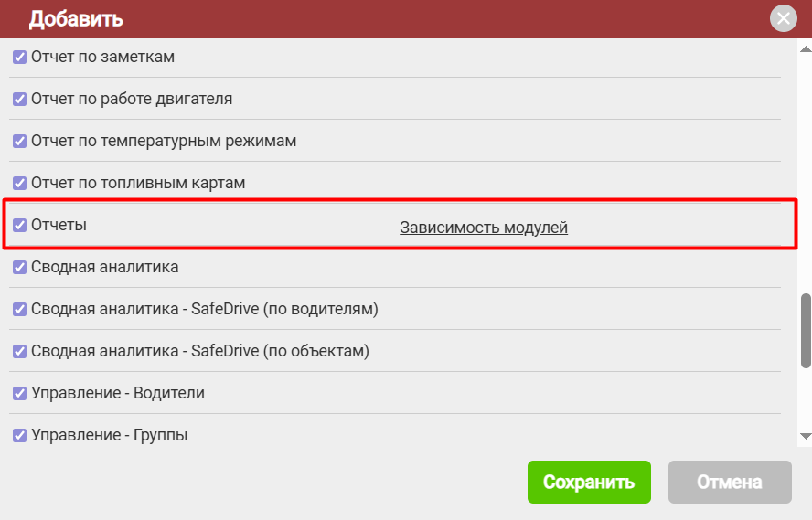
Task: Uncheck the Отчет по заметкам checkbox
Action: [x=19, y=58]
